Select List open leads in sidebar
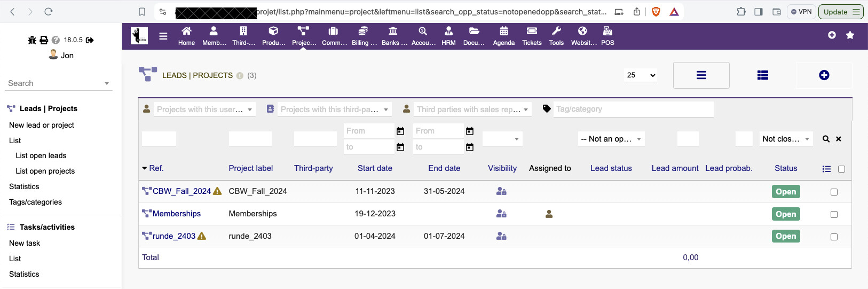The width and height of the screenshot is (868, 289). (41, 155)
